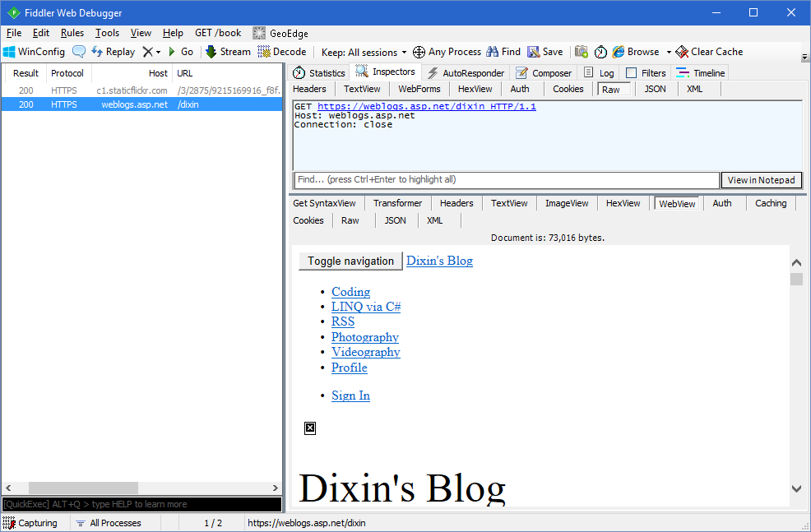
Task: Expand the toolbar overflow arrow at toolbar end
Action: click(x=804, y=57)
